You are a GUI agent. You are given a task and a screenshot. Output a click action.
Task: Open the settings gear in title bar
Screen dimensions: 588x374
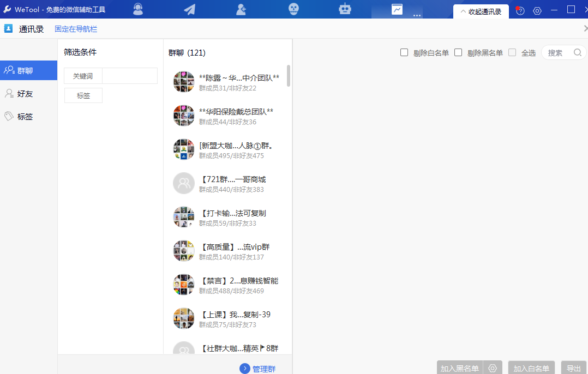(537, 11)
